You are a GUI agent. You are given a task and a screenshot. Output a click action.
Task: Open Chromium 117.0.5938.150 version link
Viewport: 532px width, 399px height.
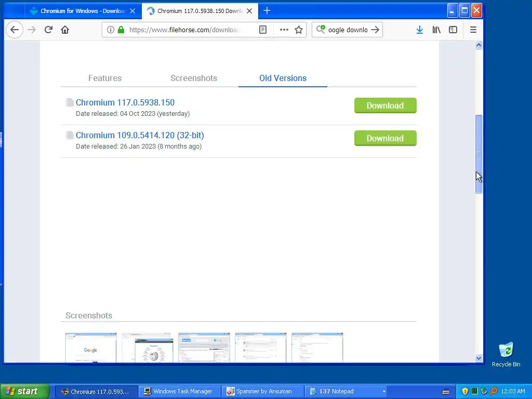point(125,102)
